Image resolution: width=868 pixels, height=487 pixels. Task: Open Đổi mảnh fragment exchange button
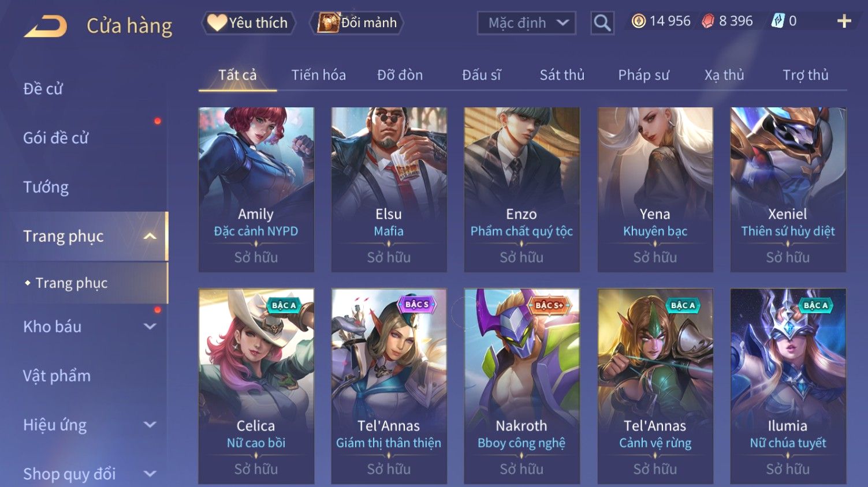[356, 23]
